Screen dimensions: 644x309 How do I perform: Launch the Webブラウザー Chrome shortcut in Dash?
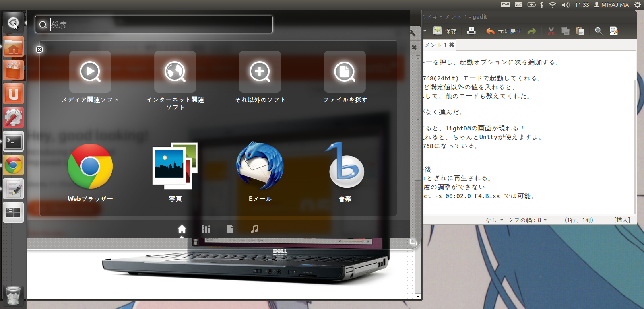[x=90, y=172]
